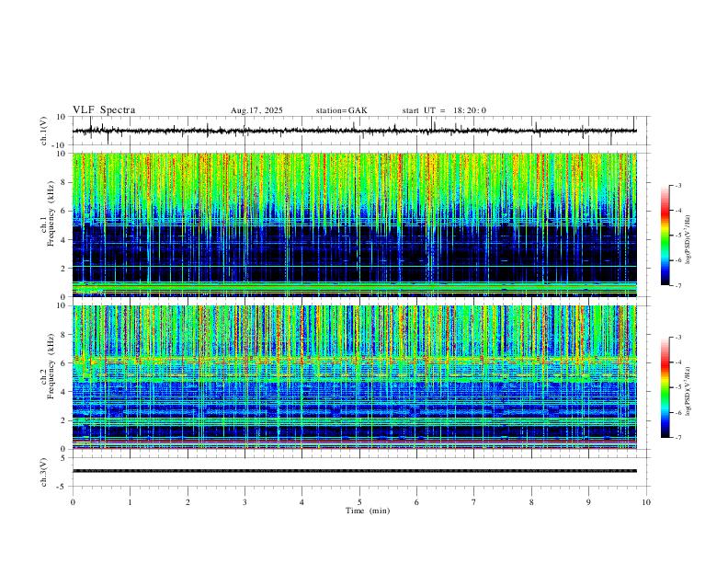Click the "10" at the time axis end
Screen dimensions: 728x563
tap(646, 502)
